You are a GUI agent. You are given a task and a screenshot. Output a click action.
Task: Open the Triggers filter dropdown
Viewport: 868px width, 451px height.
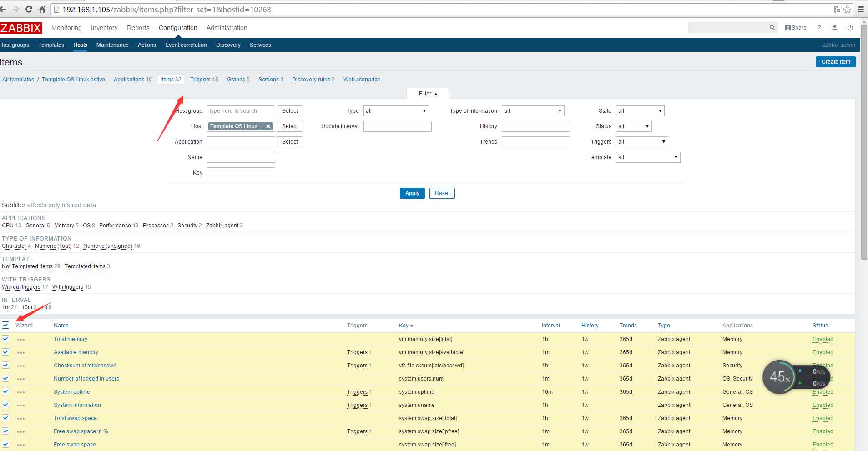[642, 142]
